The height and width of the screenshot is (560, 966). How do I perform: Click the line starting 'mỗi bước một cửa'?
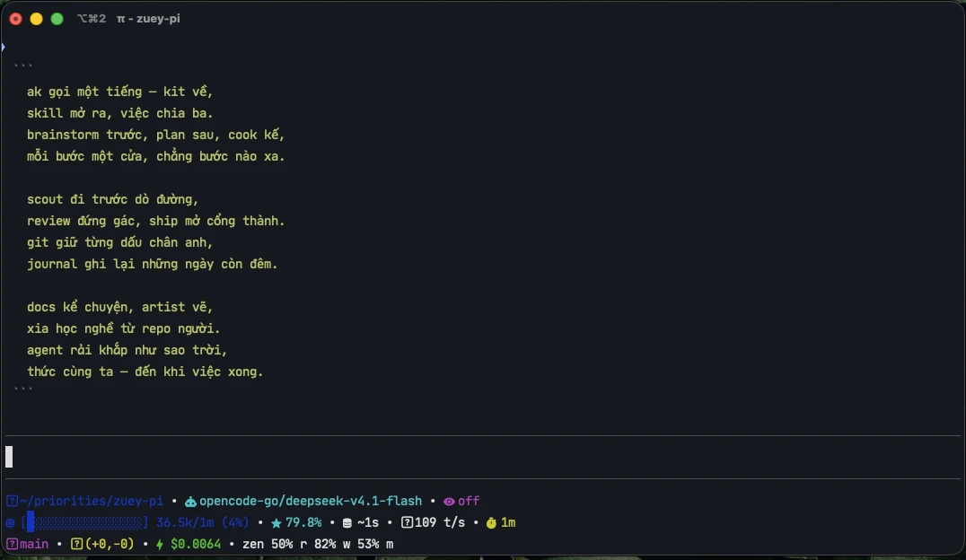(x=156, y=156)
